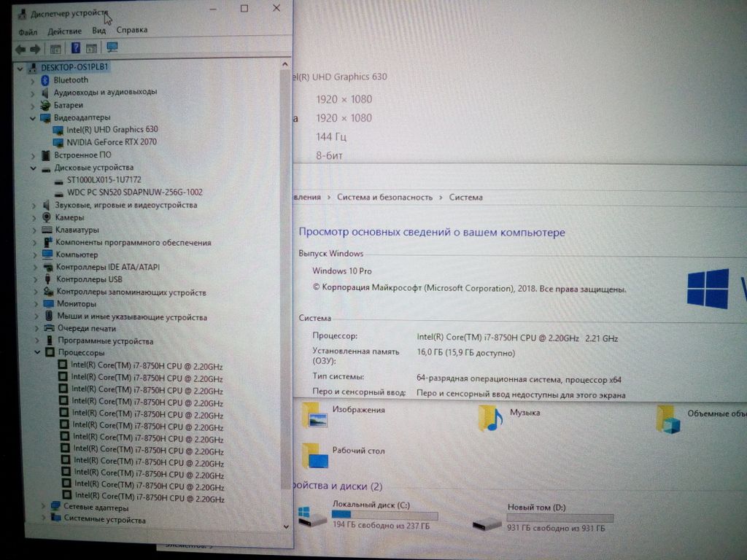This screenshot has width=747, height=560.
Task: Expand the Контроллеры USB category
Action: pyautogui.click(x=35, y=280)
